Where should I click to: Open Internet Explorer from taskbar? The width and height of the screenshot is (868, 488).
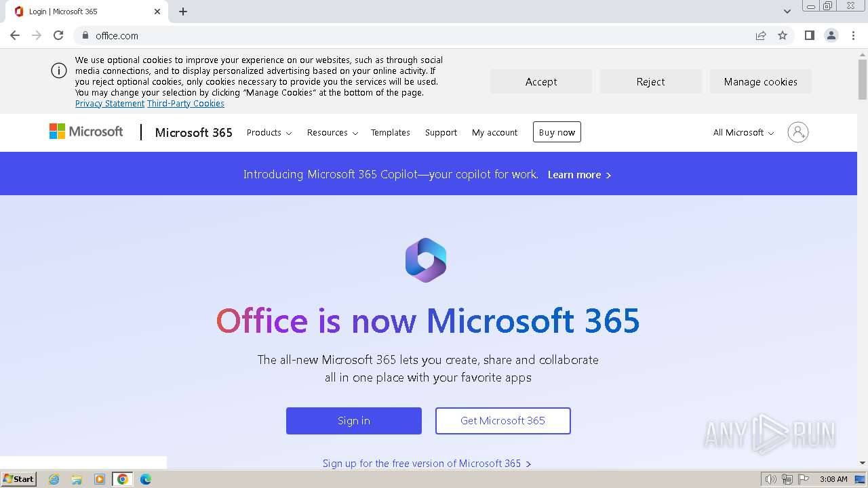54,479
